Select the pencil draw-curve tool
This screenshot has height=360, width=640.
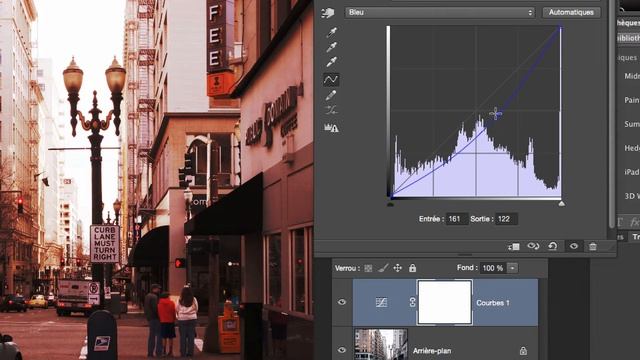click(331, 96)
